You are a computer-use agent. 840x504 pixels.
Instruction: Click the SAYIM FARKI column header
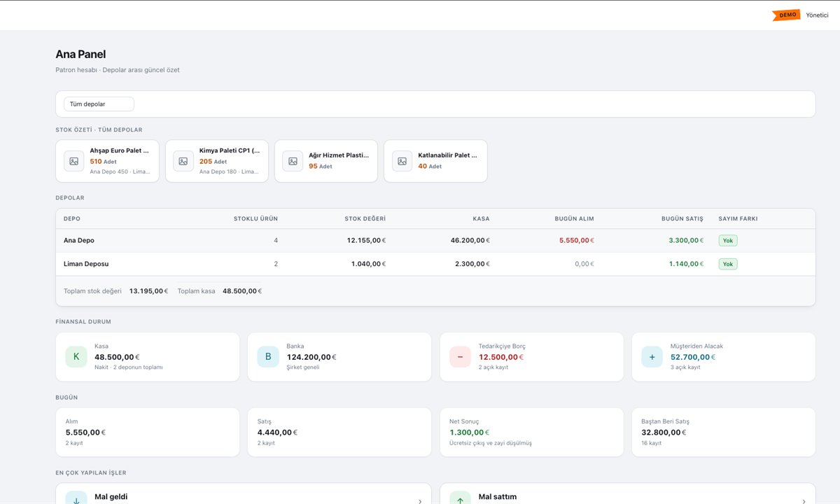pyautogui.click(x=738, y=219)
